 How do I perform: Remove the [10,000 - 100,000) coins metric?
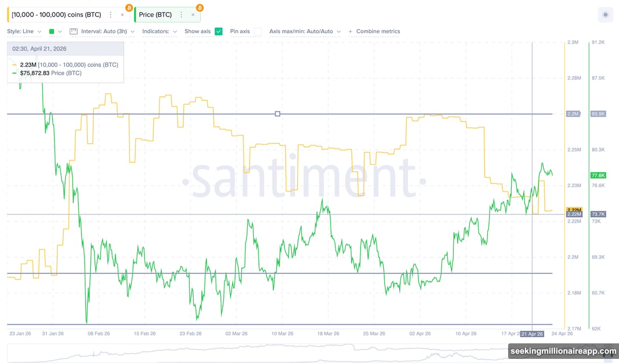pyautogui.click(x=122, y=15)
